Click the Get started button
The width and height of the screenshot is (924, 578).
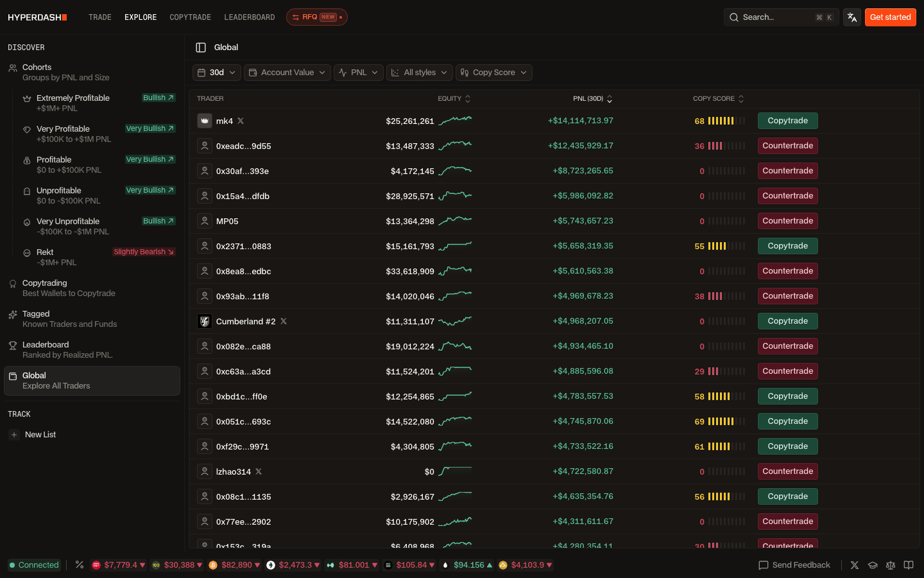(891, 17)
